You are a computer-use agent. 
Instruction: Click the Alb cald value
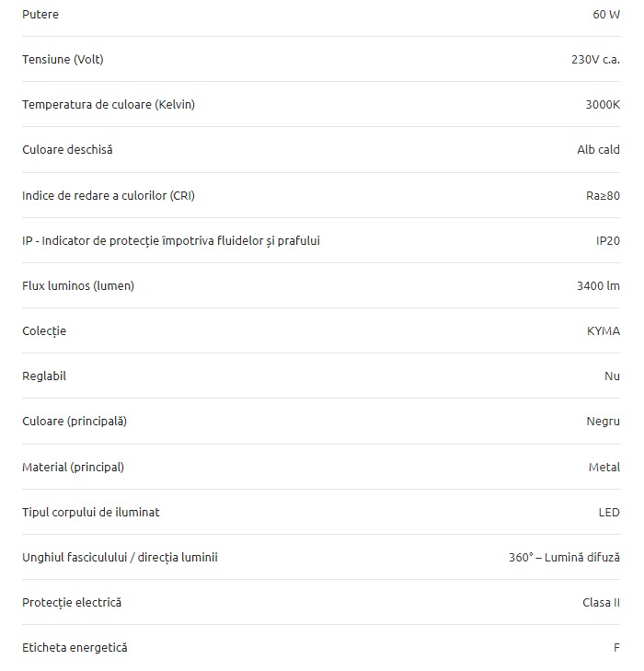[598, 149]
